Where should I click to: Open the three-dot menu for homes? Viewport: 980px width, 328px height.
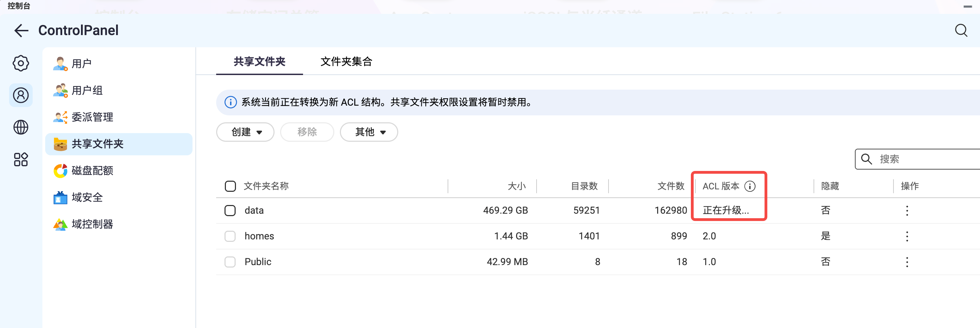tap(907, 236)
